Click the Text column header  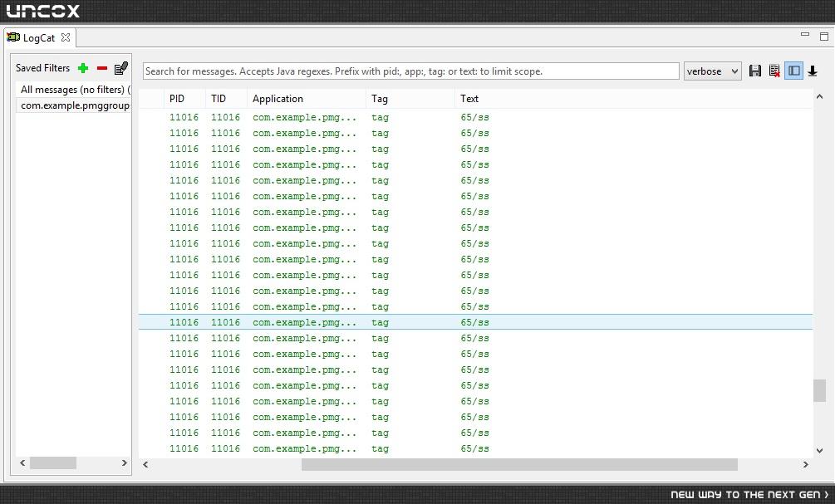pos(634,99)
